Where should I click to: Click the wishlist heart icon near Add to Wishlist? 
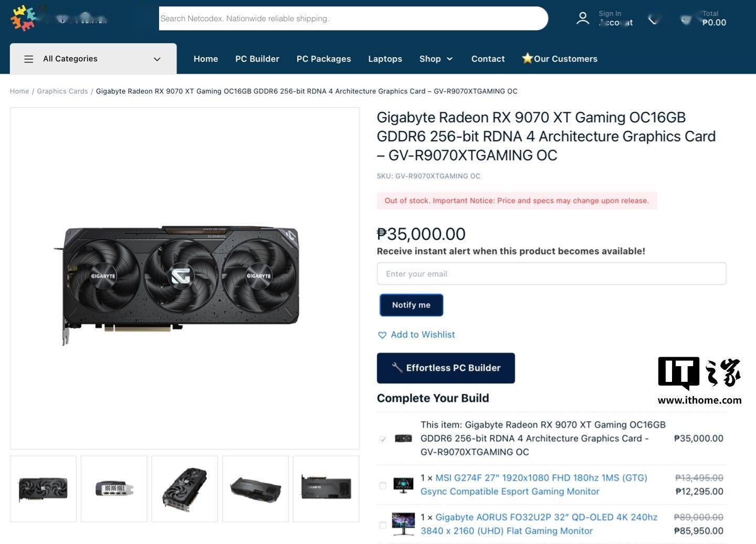pos(382,335)
